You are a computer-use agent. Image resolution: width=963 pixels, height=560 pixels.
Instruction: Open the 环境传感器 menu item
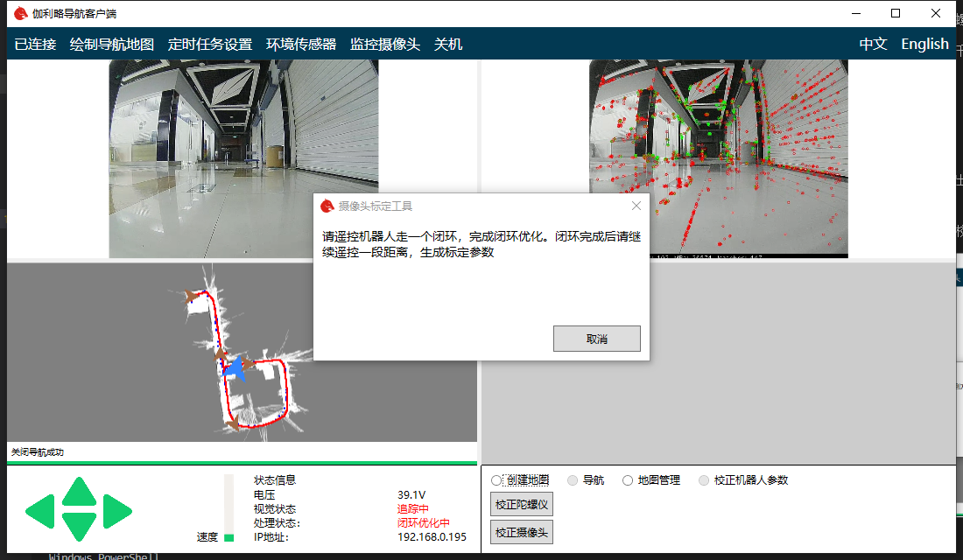pos(301,45)
